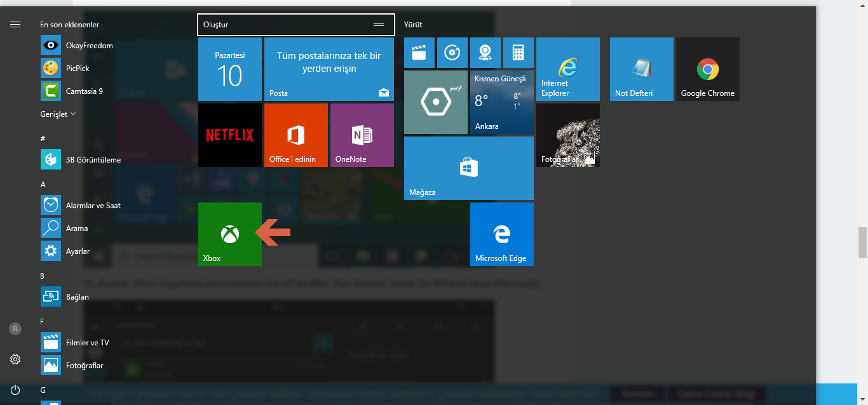Open the Mağaza store tile

(468, 168)
